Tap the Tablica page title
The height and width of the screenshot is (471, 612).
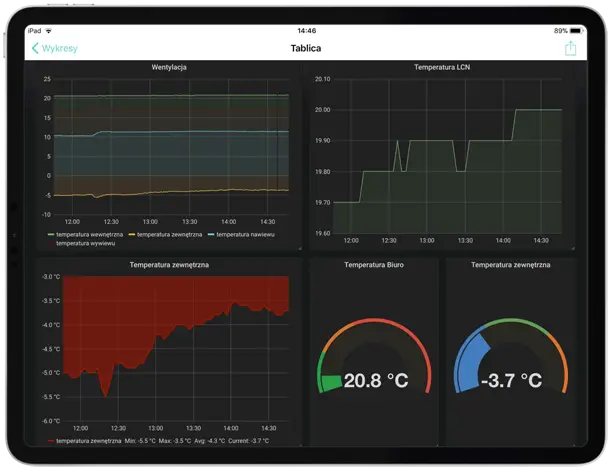(306, 48)
